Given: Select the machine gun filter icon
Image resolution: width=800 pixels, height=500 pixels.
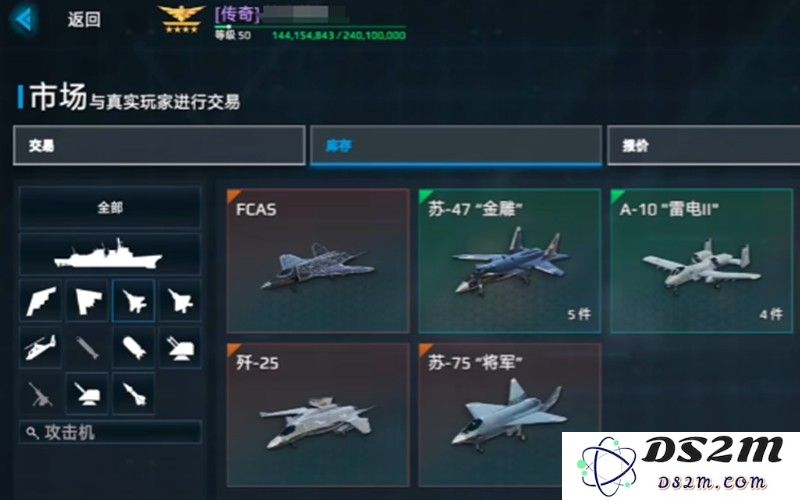Looking at the screenshot, I should click(40, 393).
